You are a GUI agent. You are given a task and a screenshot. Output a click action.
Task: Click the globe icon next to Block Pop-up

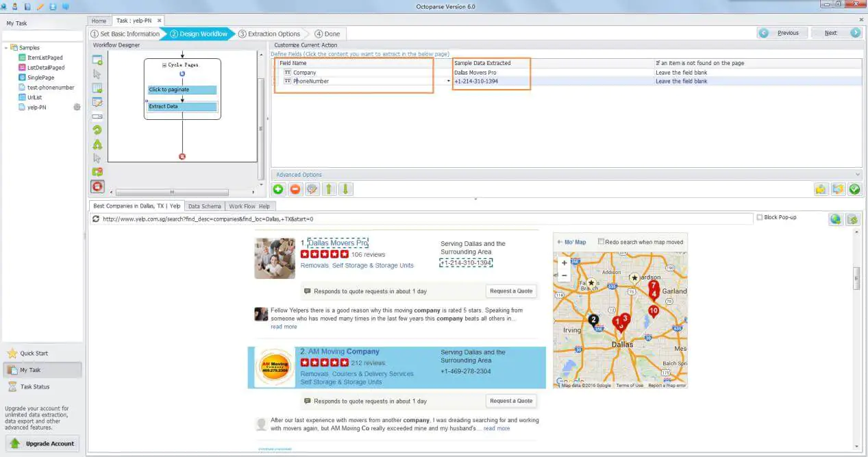click(835, 219)
